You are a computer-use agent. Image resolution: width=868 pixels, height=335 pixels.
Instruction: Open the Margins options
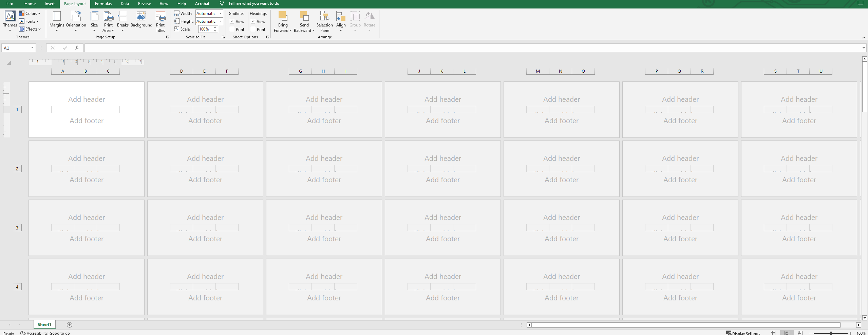[57, 21]
